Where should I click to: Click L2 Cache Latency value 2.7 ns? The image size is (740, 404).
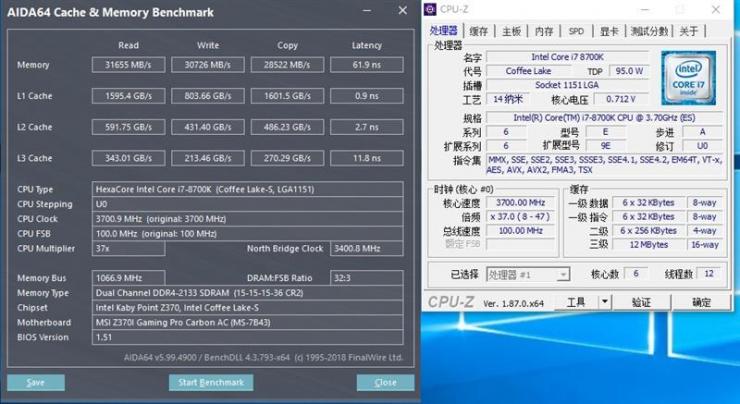[x=367, y=127]
